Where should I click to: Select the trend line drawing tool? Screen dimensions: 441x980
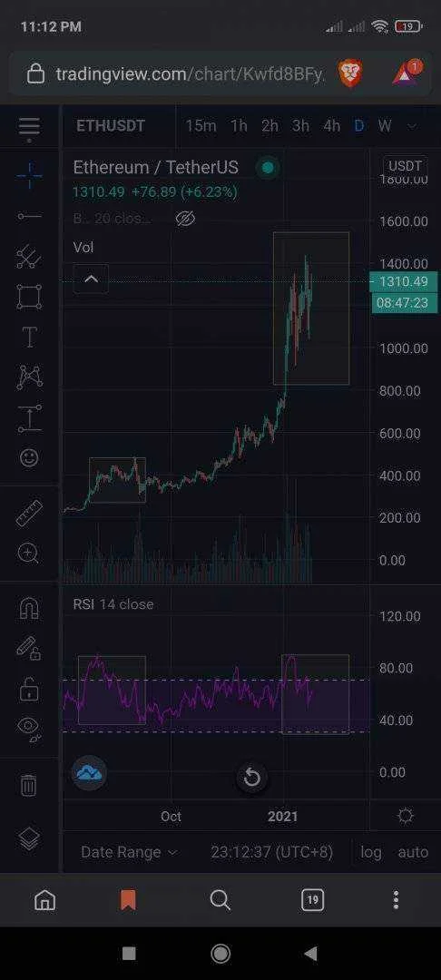29,216
